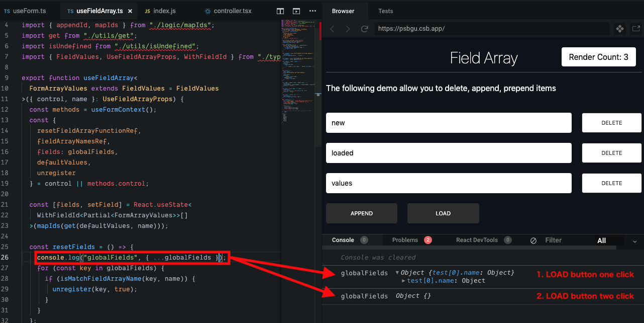The height and width of the screenshot is (323, 644).
Task: Close the useFieldArray.ts tab
Action: point(130,10)
